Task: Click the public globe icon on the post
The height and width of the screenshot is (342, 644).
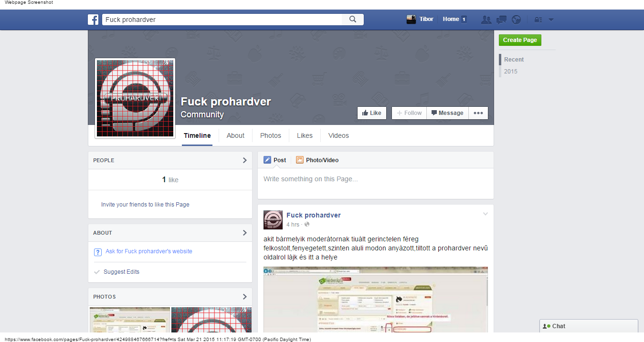Action: tap(307, 225)
